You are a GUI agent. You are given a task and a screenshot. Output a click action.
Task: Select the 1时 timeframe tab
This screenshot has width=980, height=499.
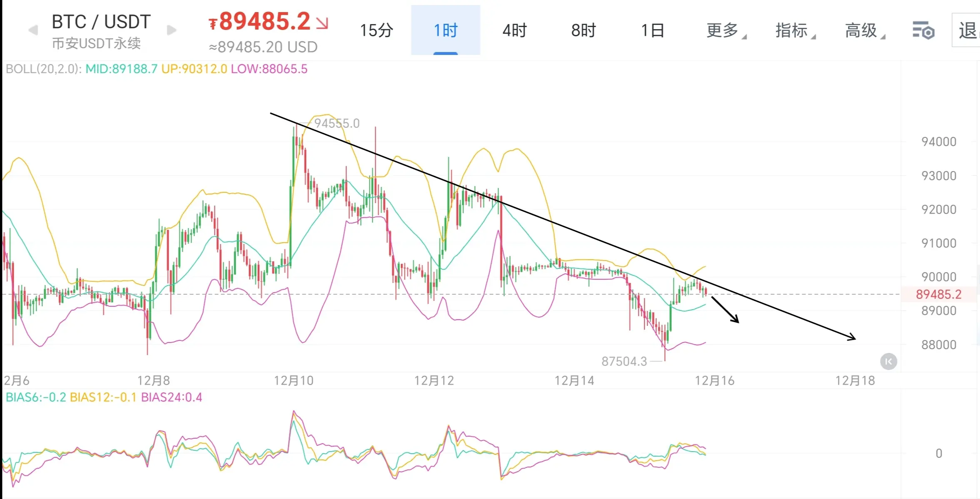[x=445, y=30]
